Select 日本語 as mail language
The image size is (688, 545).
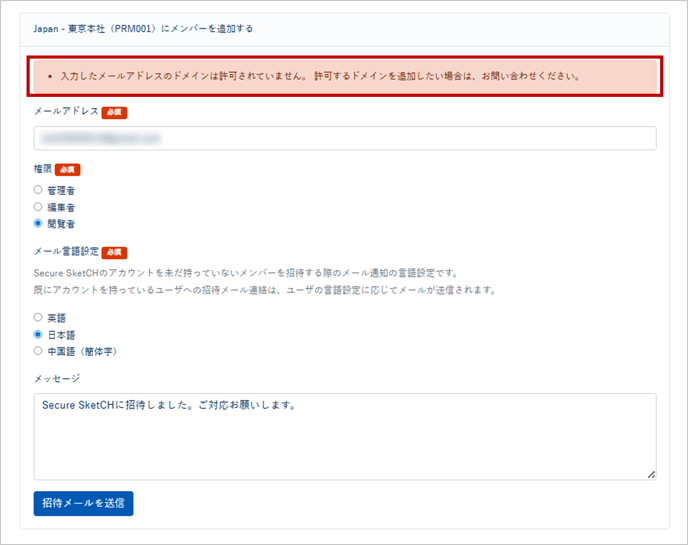click(38, 334)
